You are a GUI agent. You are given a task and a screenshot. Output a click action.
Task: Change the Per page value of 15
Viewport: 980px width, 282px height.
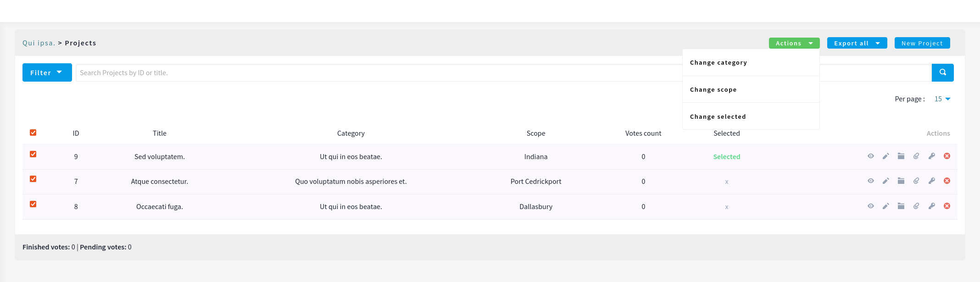tap(942, 99)
